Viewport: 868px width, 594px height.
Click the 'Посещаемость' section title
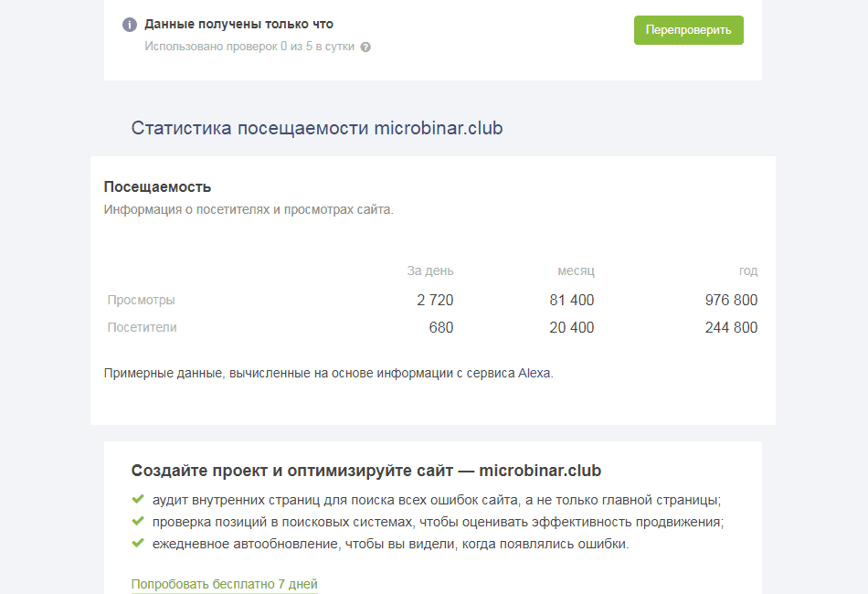coord(157,186)
